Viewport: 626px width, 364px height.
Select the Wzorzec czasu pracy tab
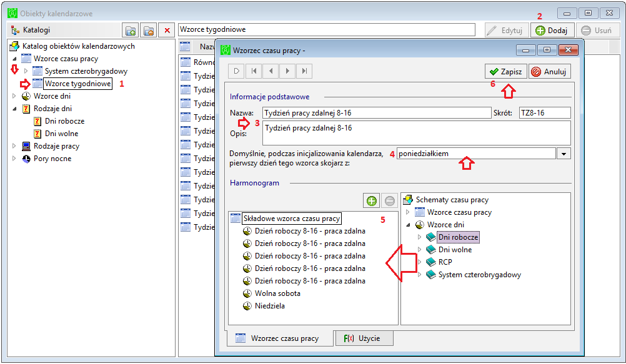point(280,338)
